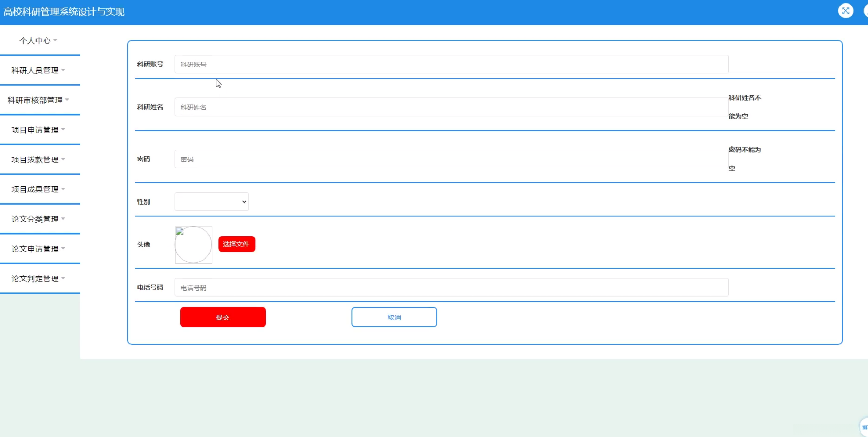Click into the 科研姓名 text field

[451, 107]
